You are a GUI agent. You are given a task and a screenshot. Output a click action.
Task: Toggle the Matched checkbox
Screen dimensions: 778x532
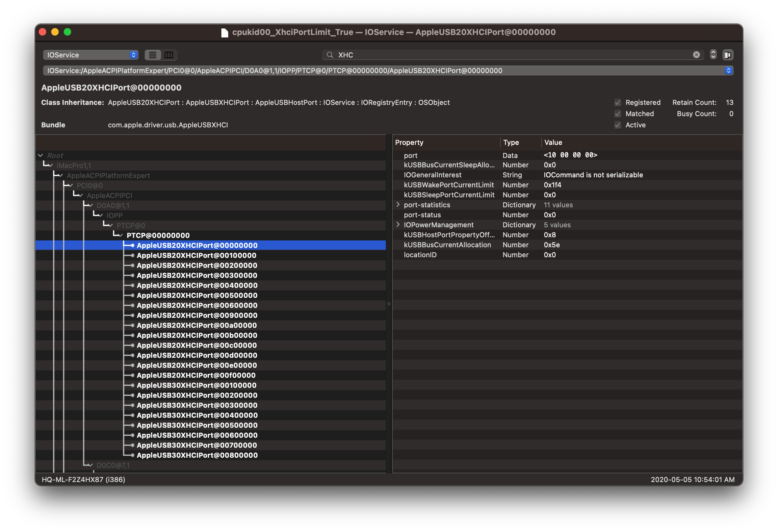[618, 114]
